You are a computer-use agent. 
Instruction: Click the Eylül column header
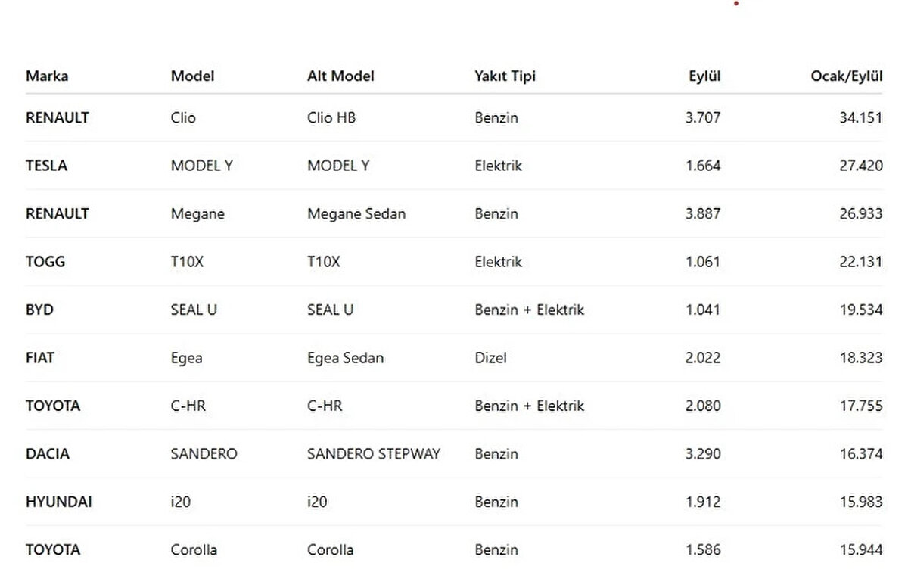pos(704,76)
